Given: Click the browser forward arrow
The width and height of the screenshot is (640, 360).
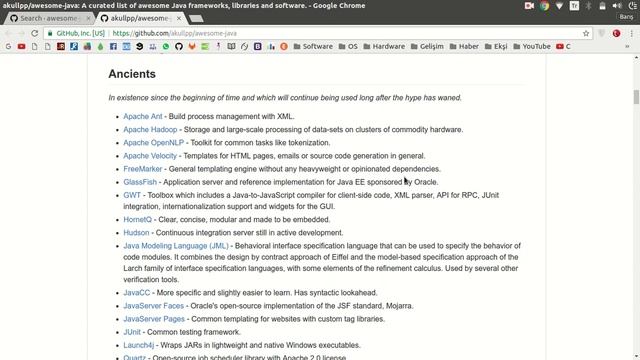Looking at the screenshot, I should [21, 33].
